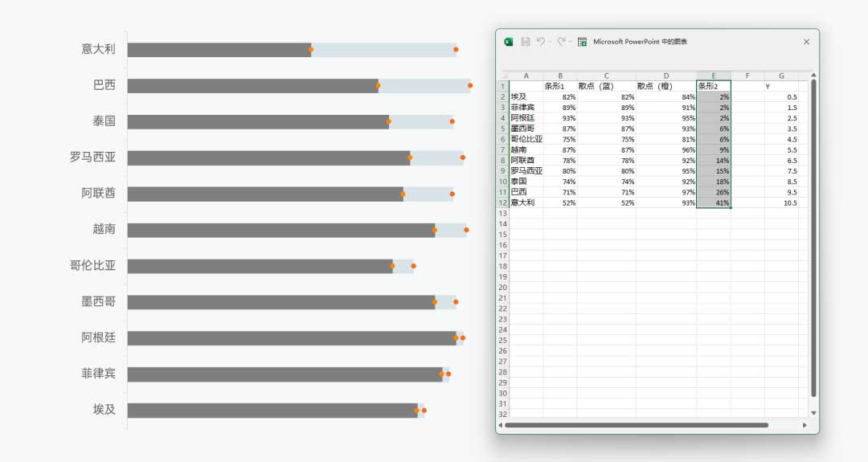Click the scroll up arrow of the spreadsheet
The height and width of the screenshot is (462, 868).
pos(813,76)
